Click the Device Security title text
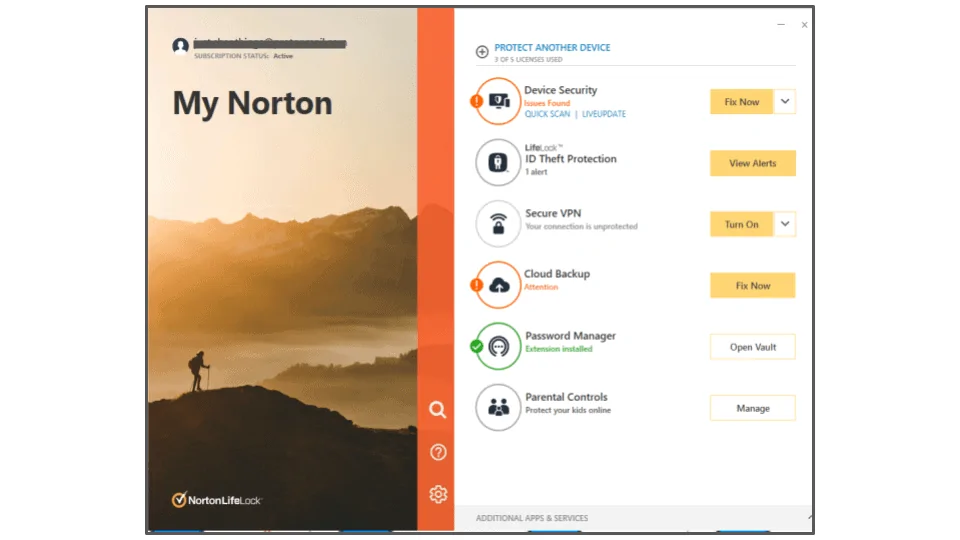Viewport: 960px width, 540px height. coord(560,90)
